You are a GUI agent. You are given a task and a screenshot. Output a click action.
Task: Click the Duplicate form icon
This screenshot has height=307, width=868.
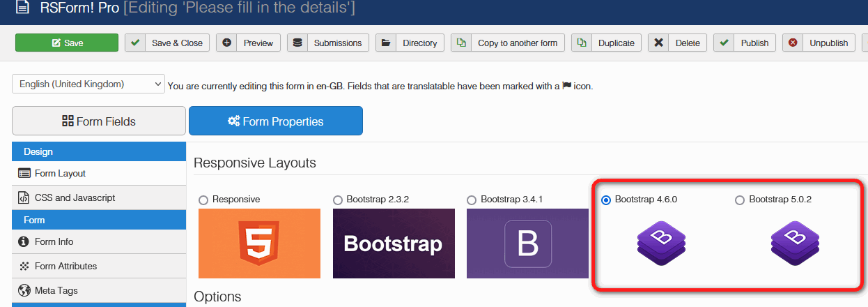582,43
